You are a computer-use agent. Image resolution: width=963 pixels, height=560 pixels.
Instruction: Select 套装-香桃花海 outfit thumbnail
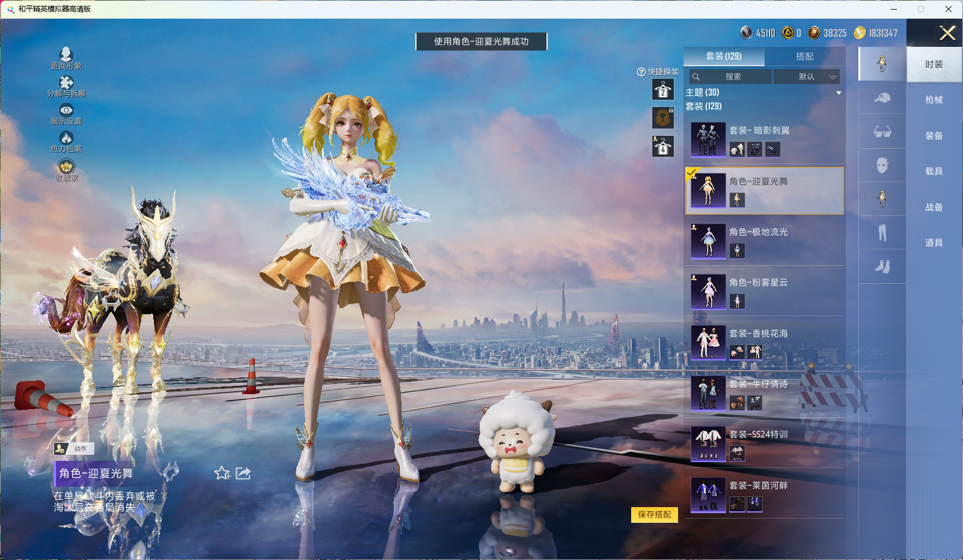708,342
